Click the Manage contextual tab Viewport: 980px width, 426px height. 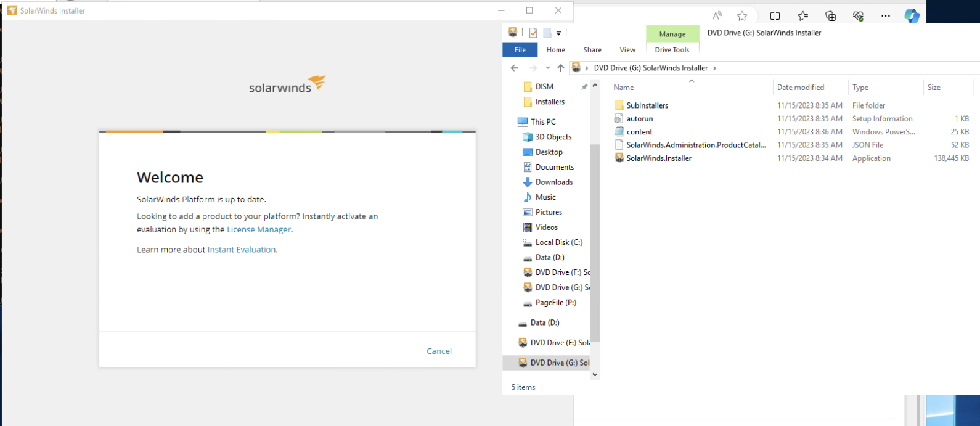tap(672, 34)
